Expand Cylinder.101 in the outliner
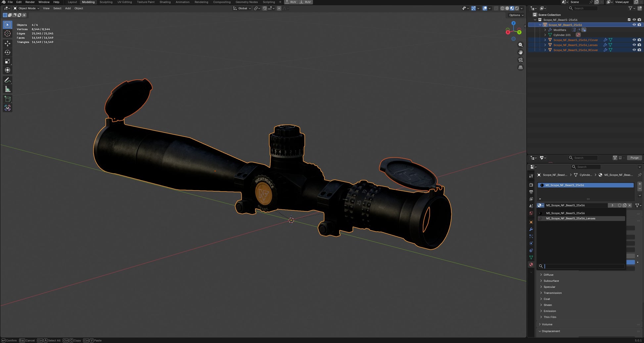 tap(545, 35)
